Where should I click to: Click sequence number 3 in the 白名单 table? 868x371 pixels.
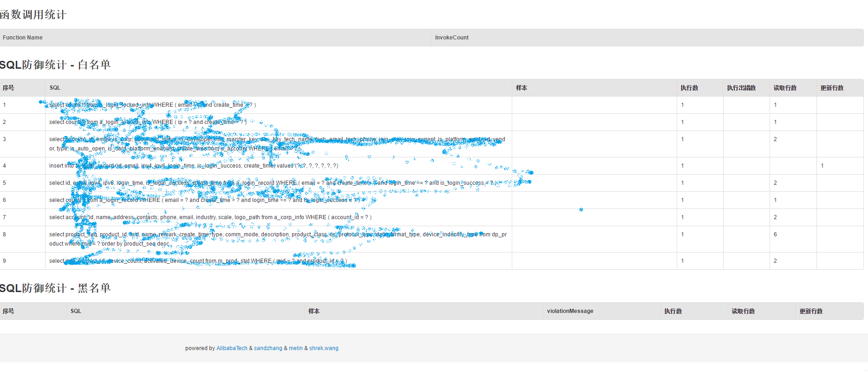(x=5, y=139)
